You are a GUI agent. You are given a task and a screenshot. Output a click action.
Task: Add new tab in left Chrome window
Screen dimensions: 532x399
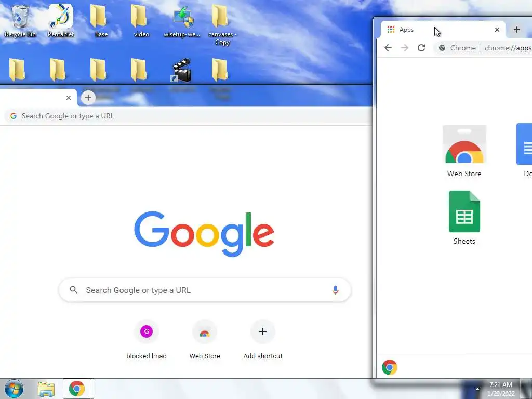tap(88, 98)
